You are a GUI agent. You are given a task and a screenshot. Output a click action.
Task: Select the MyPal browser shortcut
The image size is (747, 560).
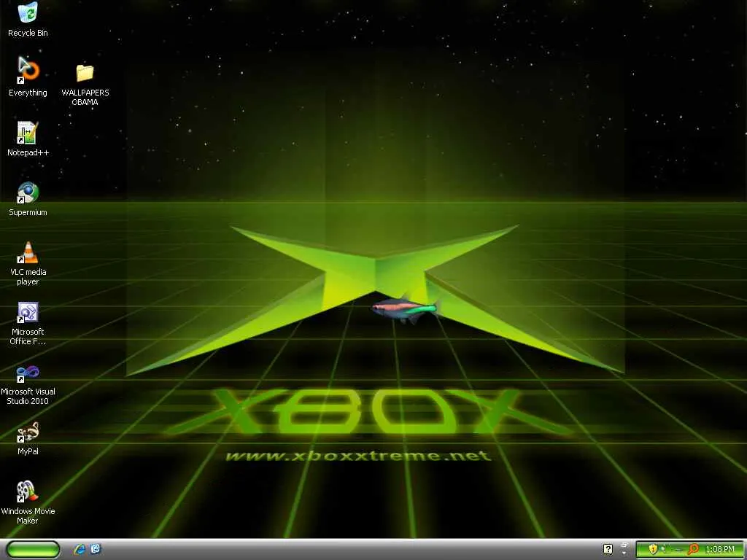point(28,438)
